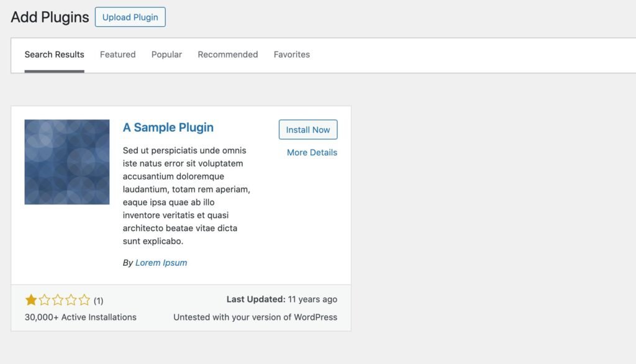Click the rating count showing (1)

(98, 300)
